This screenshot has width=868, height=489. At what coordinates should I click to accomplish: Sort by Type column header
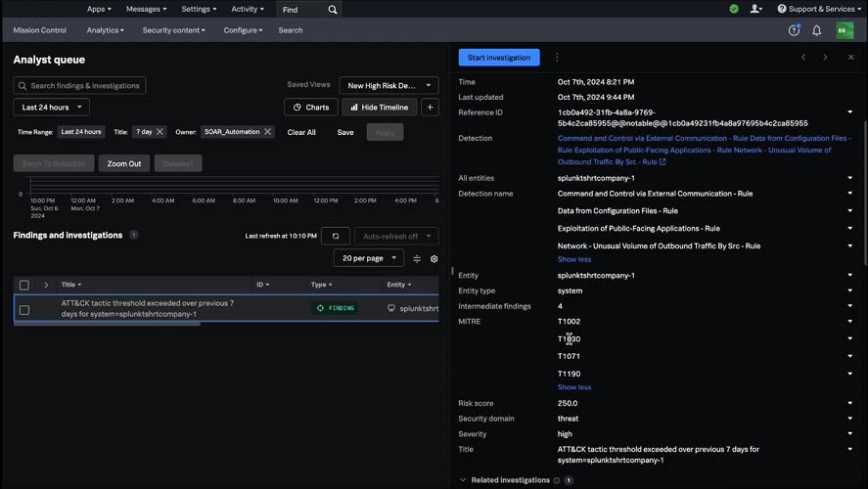[321, 285]
